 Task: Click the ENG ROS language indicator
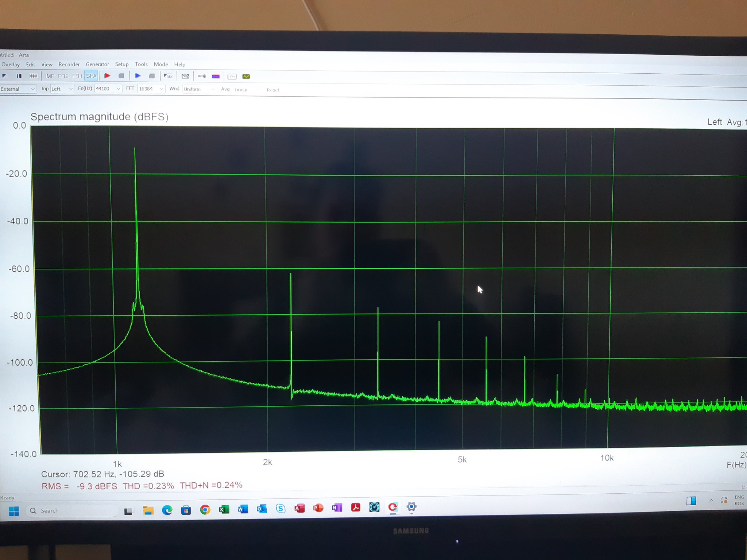739,500
